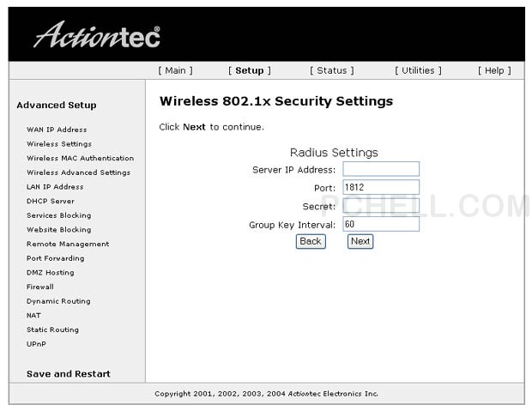Open the Utilities menu
Image resolution: width=532 pixels, height=411 pixels.
418,70
